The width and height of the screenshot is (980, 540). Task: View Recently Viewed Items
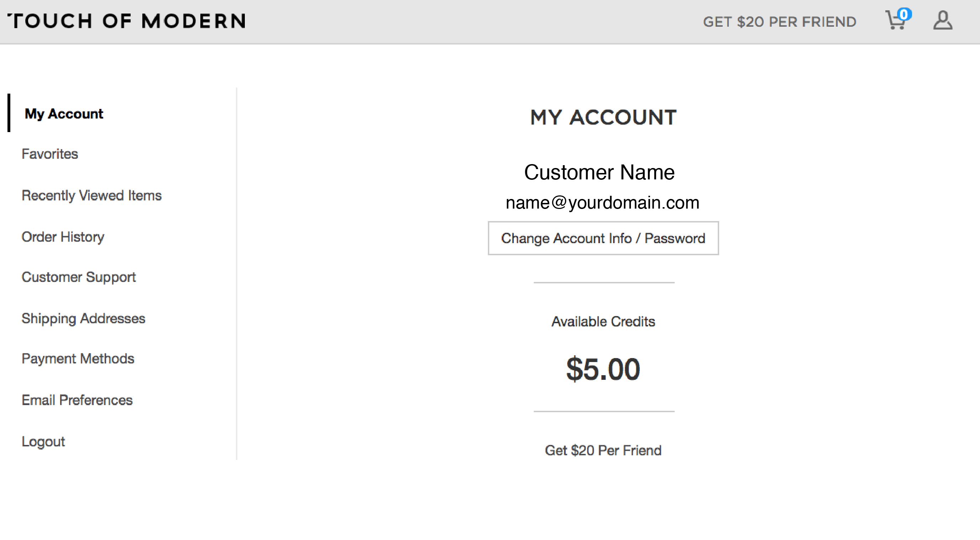coord(92,195)
